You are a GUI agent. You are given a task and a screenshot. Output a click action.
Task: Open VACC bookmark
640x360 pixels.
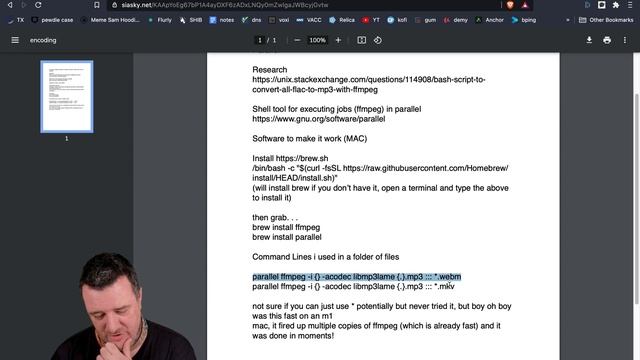[x=309, y=20]
